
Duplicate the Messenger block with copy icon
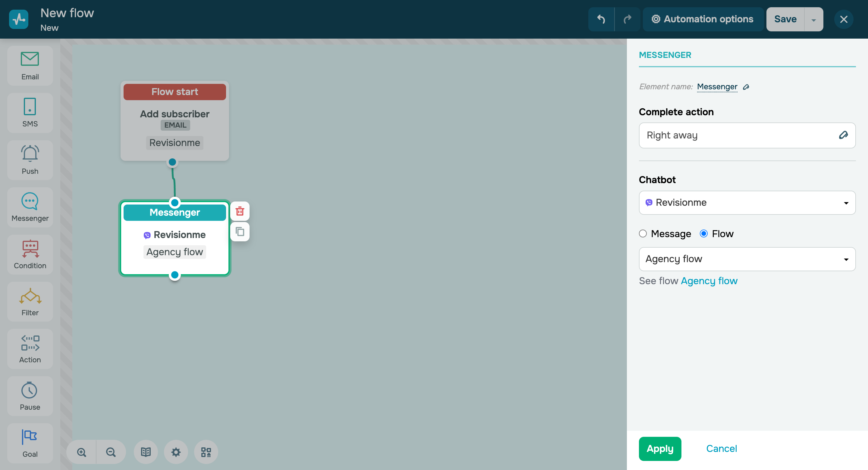[240, 232]
